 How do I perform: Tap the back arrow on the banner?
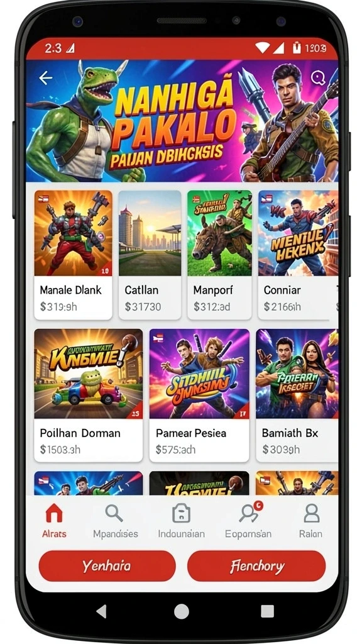tap(45, 77)
